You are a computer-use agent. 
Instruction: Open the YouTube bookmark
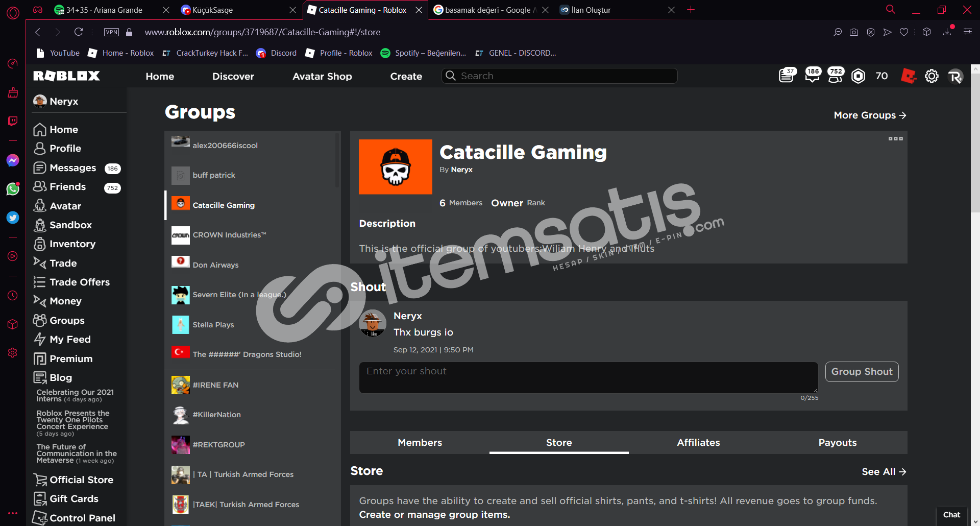pyautogui.click(x=58, y=53)
